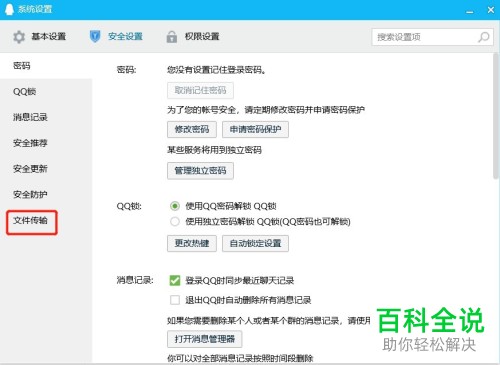Click the padlock icon for 权限设置
Screen dimensions: 500x365
click(172, 37)
